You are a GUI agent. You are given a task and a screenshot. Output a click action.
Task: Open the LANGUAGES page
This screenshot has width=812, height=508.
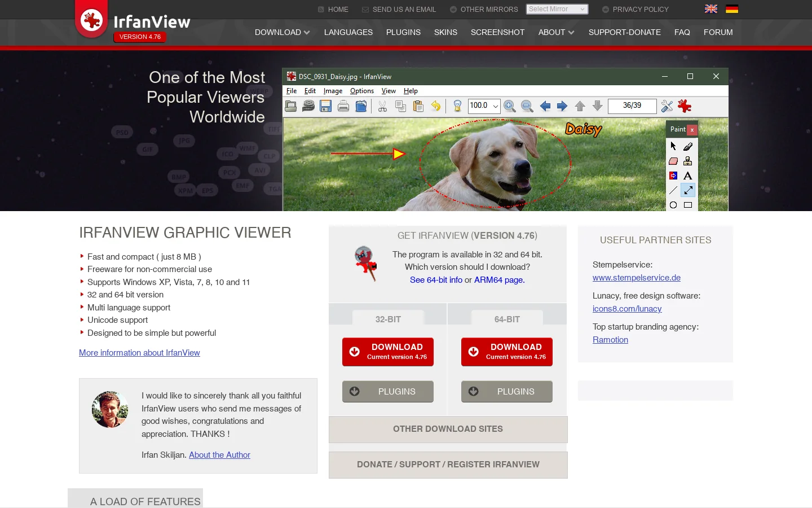pyautogui.click(x=348, y=32)
